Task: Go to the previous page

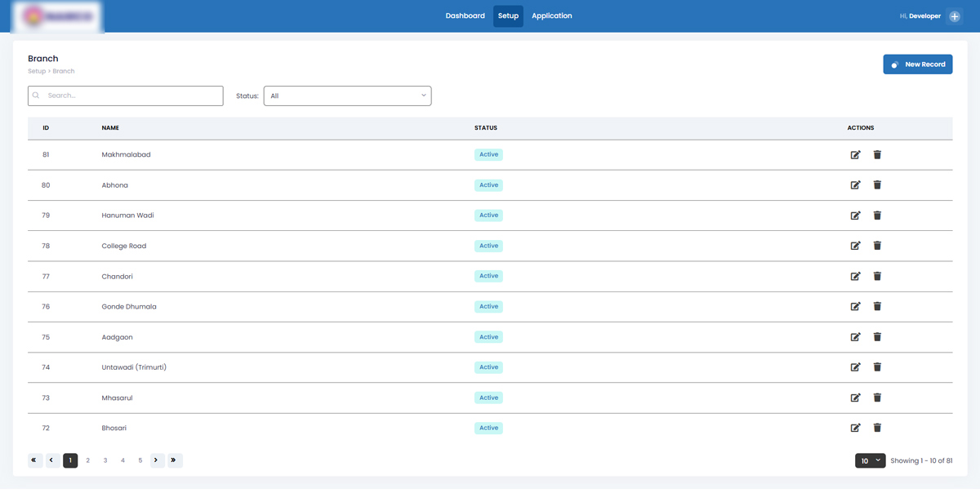Action: 52,460
